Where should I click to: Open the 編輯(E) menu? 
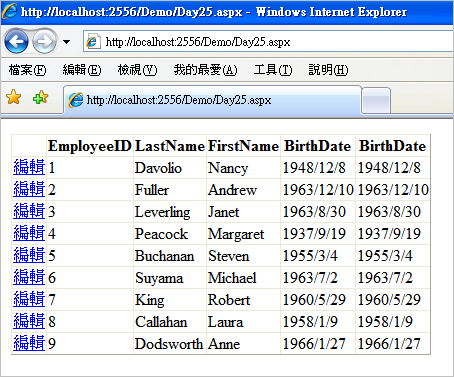tap(82, 70)
